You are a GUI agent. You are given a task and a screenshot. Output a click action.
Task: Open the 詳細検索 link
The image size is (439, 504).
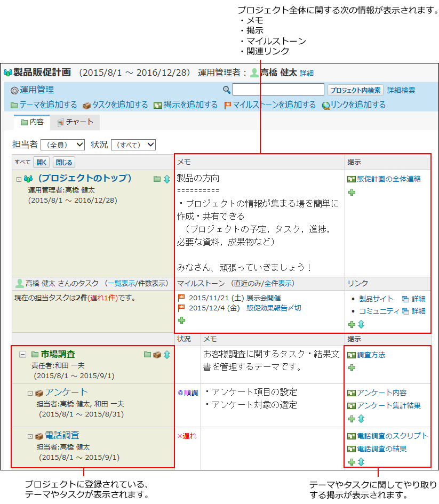(401, 91)
